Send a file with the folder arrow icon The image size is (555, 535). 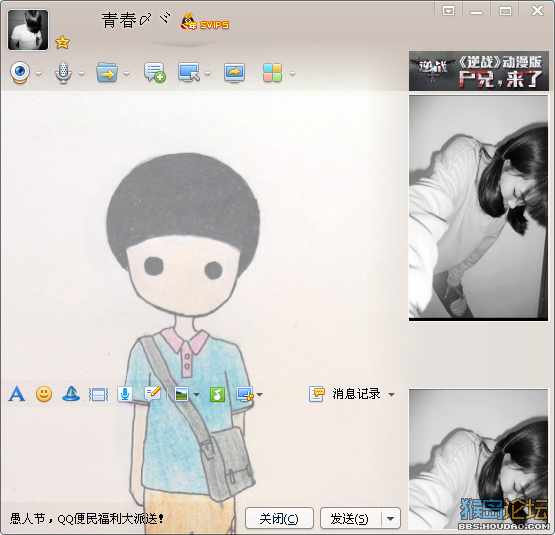107,72
